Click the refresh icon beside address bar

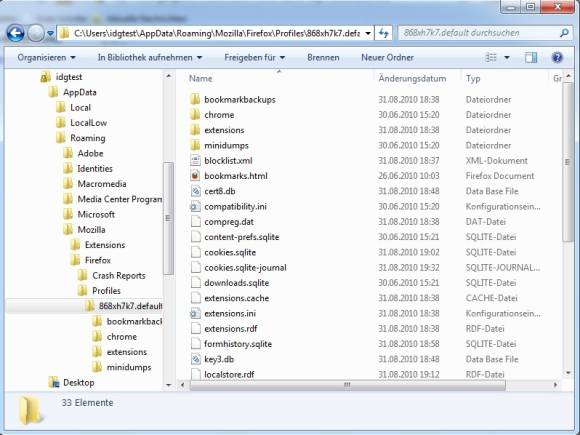click(384, 33)
